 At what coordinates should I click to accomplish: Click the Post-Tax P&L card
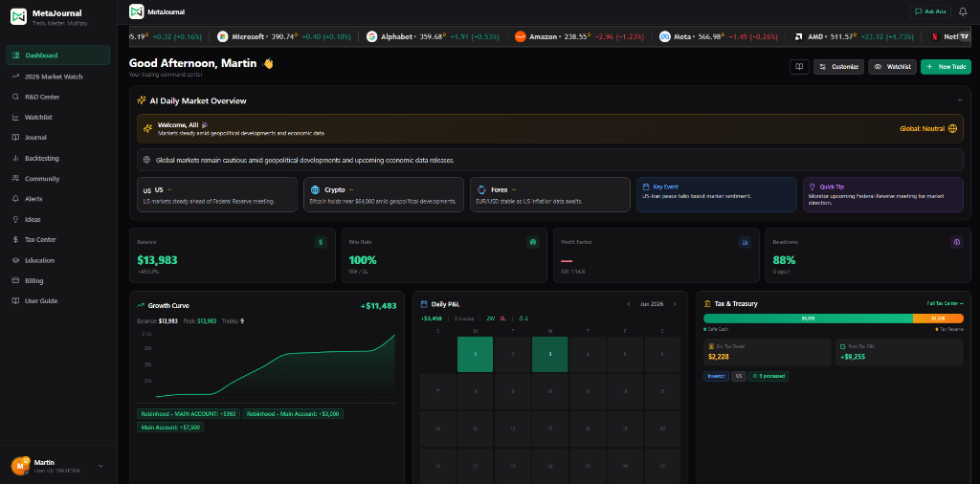coord(900,352)
